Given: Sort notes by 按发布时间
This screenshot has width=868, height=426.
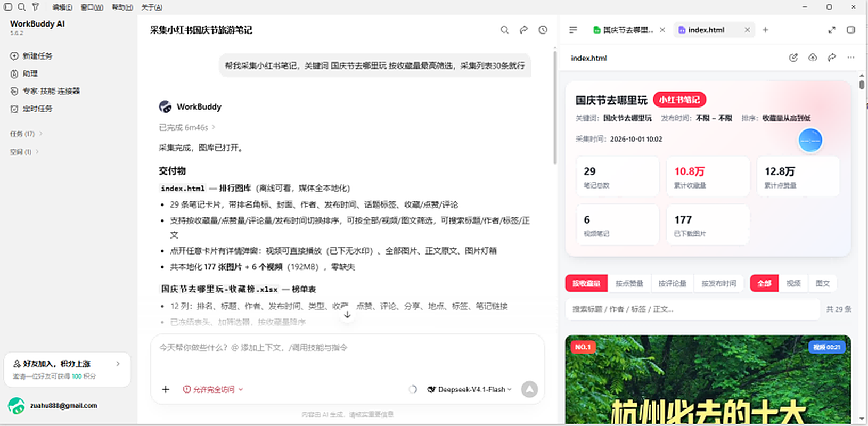Looking at the screenshot, I should pyautogui.click(x=719, y=283).
